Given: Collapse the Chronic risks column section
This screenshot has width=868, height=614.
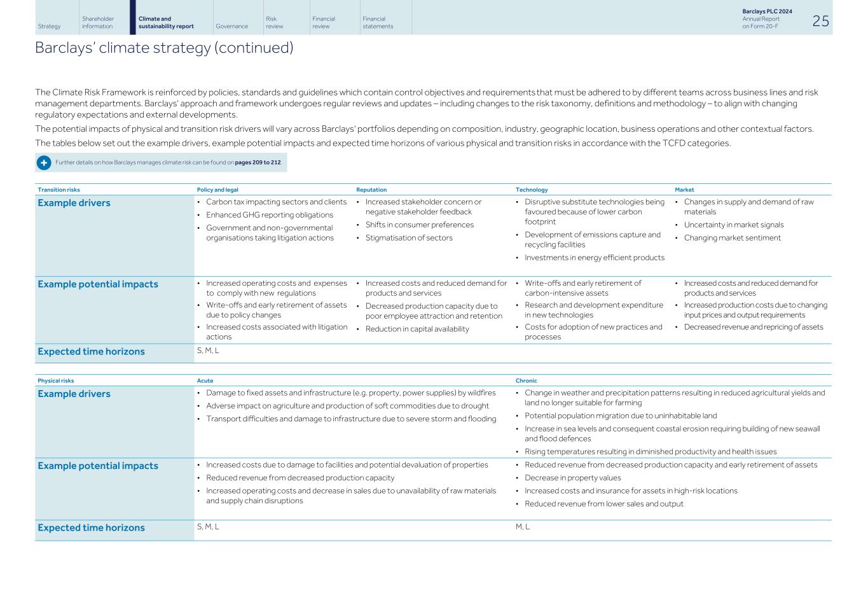Looking at the screenshot, I should point(525,380).
